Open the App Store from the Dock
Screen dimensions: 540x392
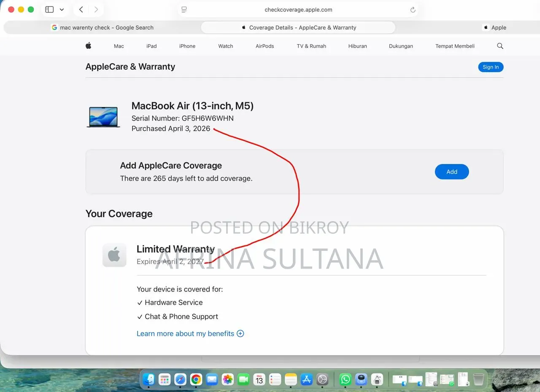tap(307, 379)
